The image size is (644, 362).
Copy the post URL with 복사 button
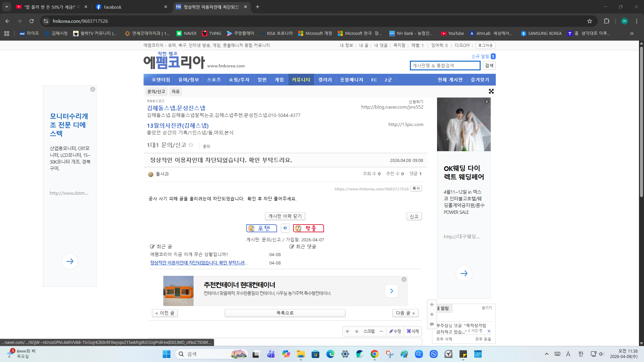pos(416,188)
